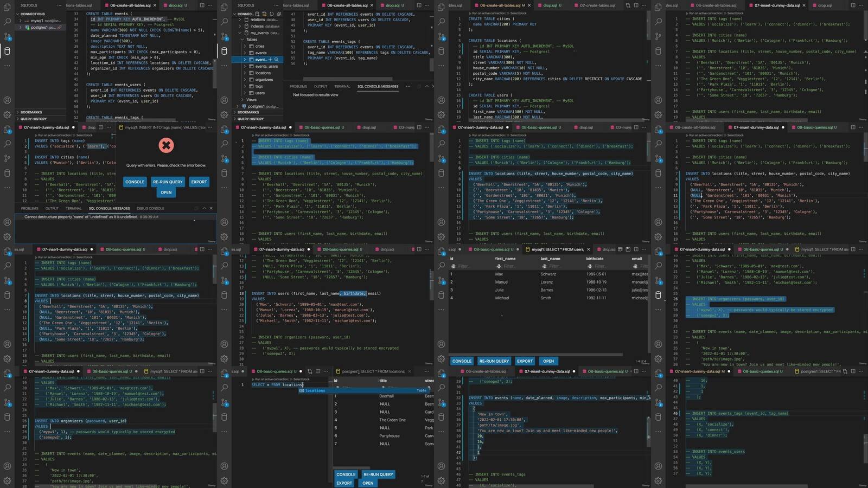Image resolution: width=868 pixels, height=488 pixels.
Task: Expand the mysql1 connection node
Action: click(20, 21)
